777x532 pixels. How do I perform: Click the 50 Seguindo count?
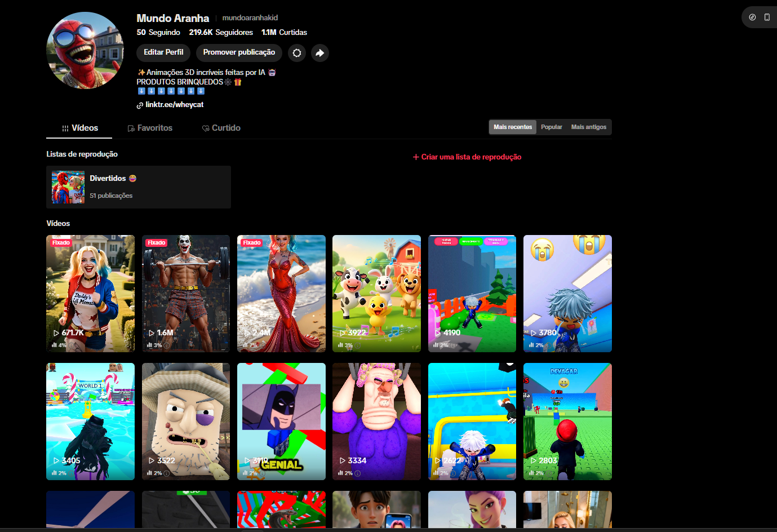coord(158,33)
